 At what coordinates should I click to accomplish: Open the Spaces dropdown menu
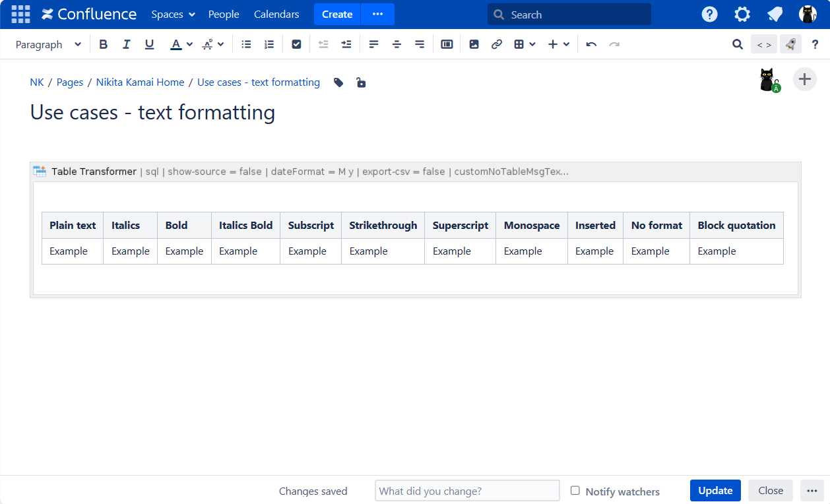pyautogui.click(x=173, y=15)
